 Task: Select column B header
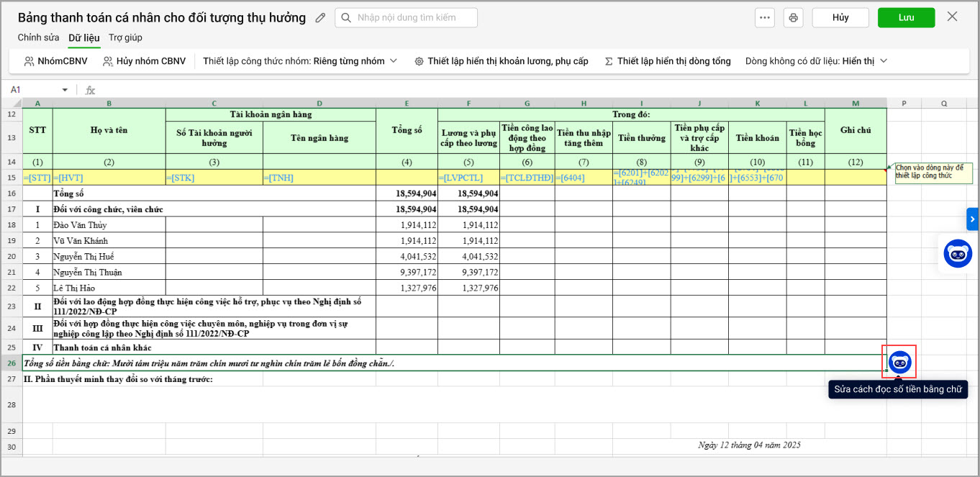(x=109, y=104)
